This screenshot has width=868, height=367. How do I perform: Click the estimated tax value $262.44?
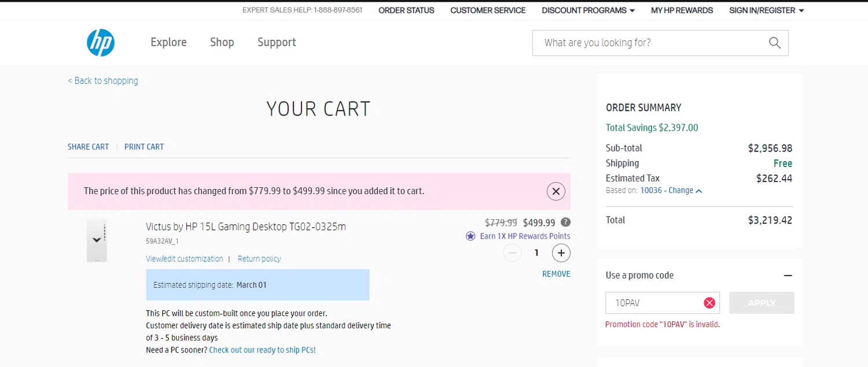774,179
